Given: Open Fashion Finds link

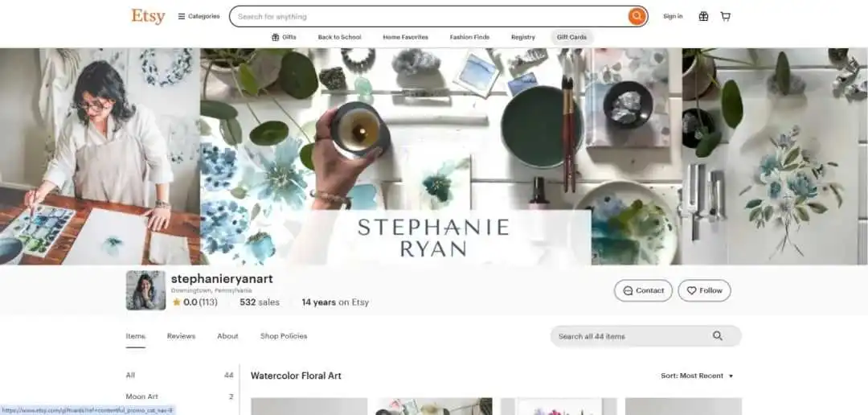Looking at the screenshot, I should point(469,37).
